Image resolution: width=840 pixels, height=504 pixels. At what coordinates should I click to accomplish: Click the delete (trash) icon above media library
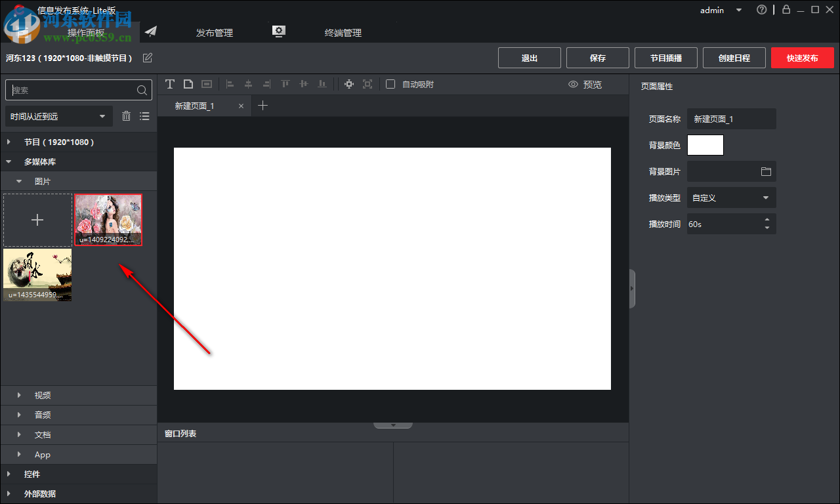tap(126, 115)
